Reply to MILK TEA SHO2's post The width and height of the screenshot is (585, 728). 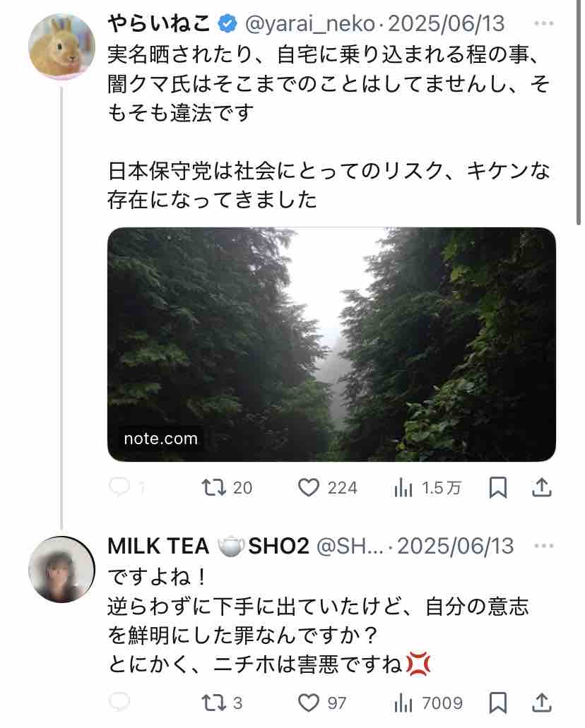[120, 702]
